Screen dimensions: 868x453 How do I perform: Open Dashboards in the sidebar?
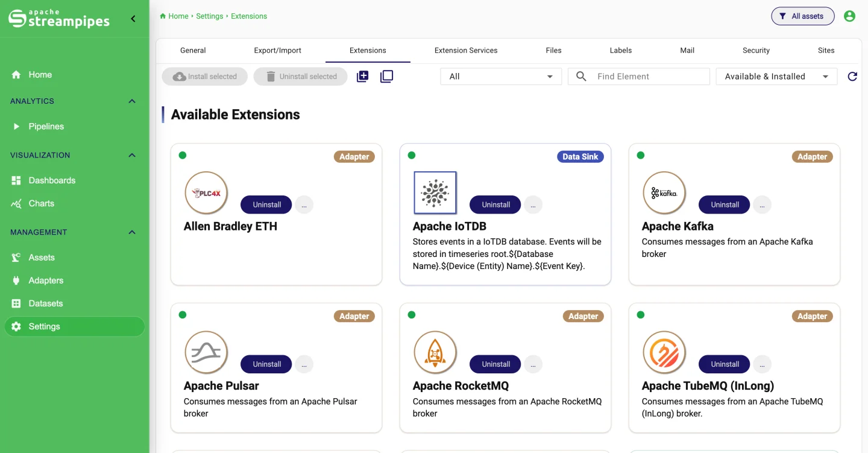pos(75,180)
